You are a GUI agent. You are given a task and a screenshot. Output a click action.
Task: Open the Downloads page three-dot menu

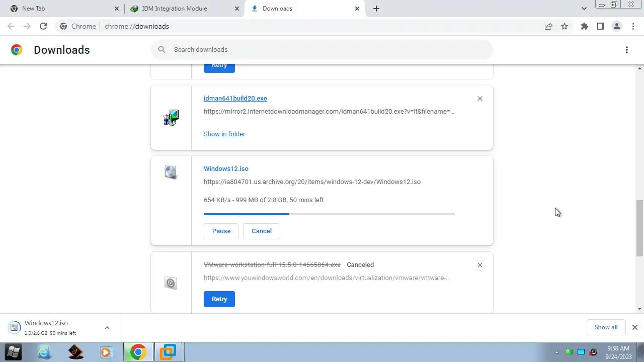[x=627, y=50]
